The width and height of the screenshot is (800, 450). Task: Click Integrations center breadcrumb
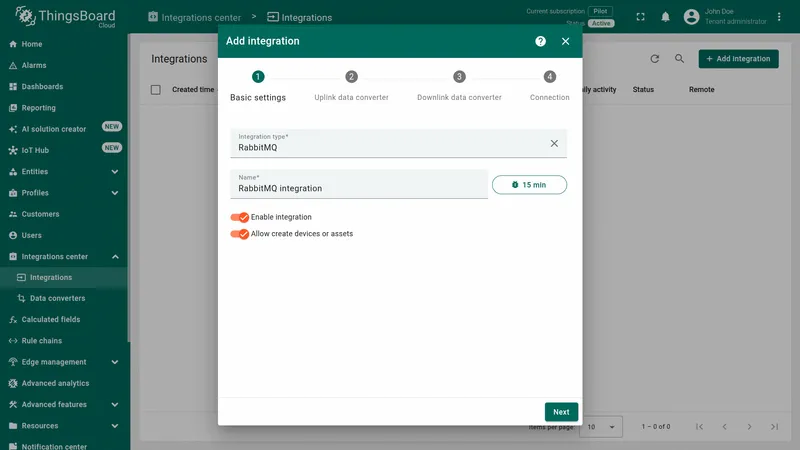194,17
